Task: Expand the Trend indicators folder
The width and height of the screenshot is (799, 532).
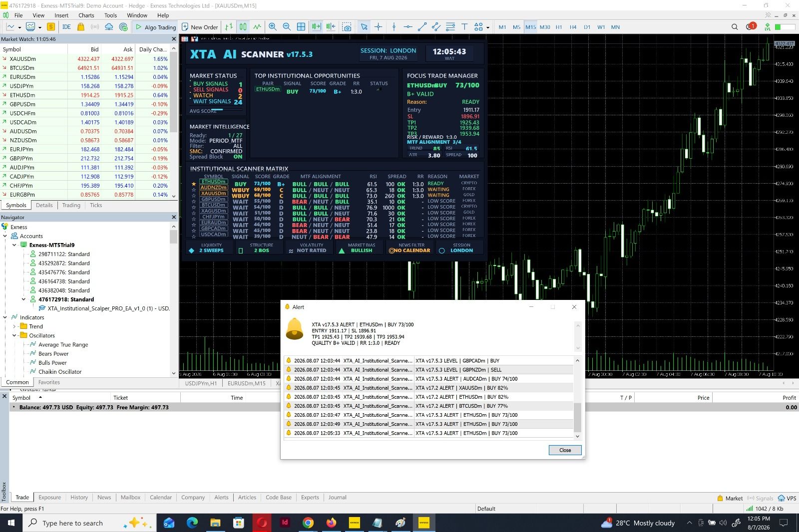Action: pyautogui.click(x=14, y=326)
